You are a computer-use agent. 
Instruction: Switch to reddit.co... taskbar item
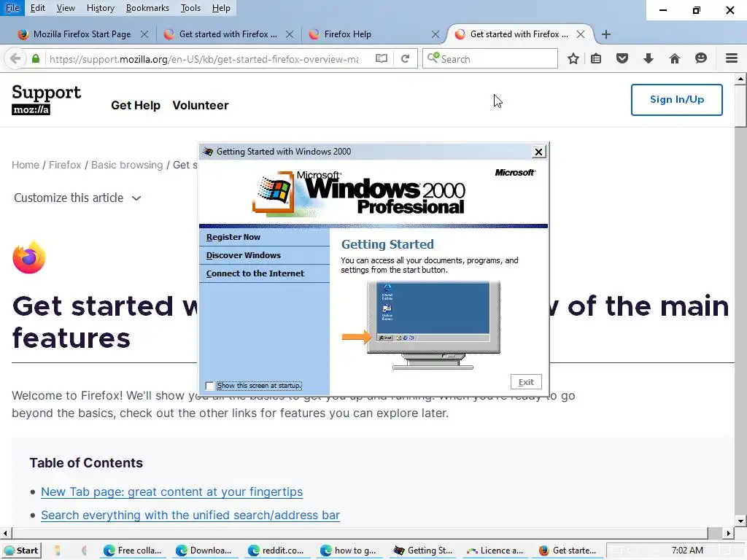pyautogui.click(x=278, y=551)
